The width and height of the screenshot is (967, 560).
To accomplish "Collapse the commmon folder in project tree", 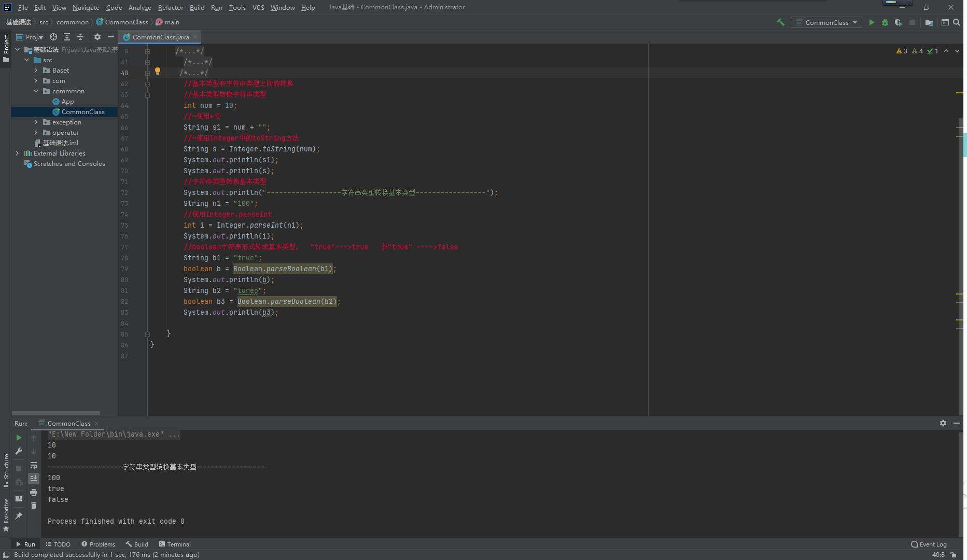I will tap(36, 91).
